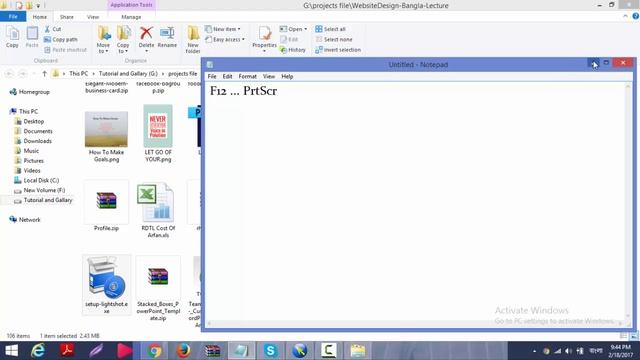The width and height of the screenshot is (640, 360).
Task: Select Downloads in navigation pane
Action: (x=33, y=141)
